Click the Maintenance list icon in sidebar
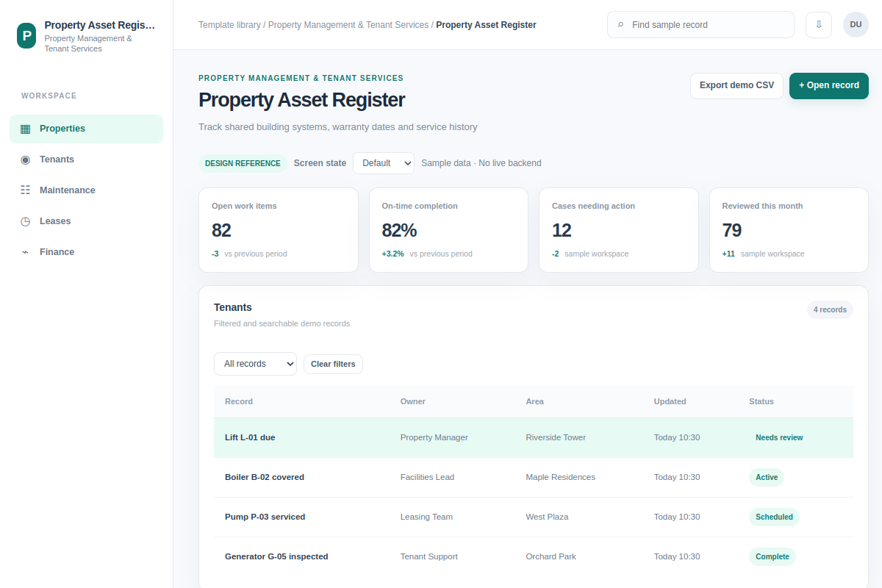 [26, 190]
